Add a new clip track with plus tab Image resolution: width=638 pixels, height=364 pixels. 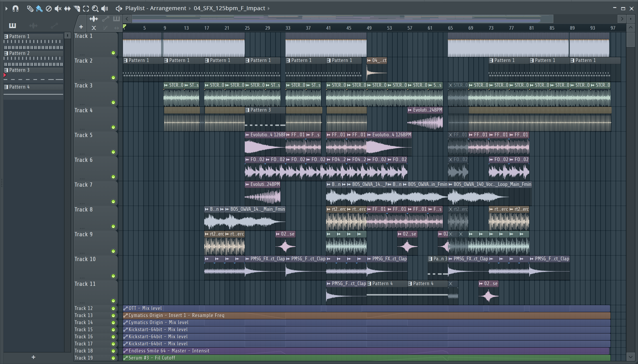click(x=81, y=27)
